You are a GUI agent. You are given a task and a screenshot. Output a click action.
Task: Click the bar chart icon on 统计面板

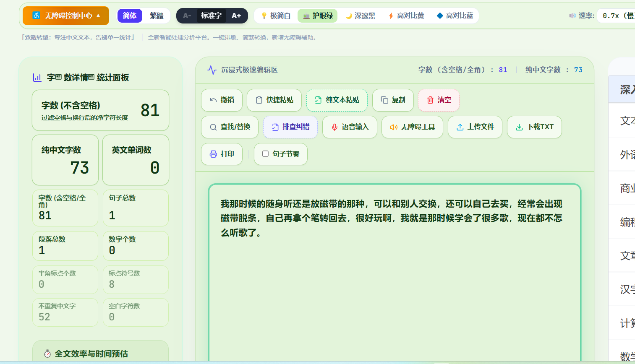tap(37, 78)
